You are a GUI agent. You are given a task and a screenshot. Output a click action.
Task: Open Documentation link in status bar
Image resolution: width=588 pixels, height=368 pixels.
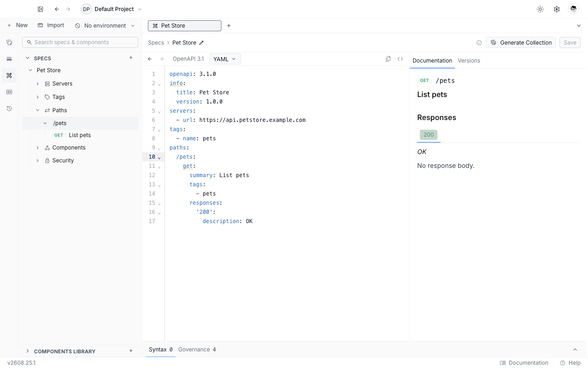click(x=524, y=363)
